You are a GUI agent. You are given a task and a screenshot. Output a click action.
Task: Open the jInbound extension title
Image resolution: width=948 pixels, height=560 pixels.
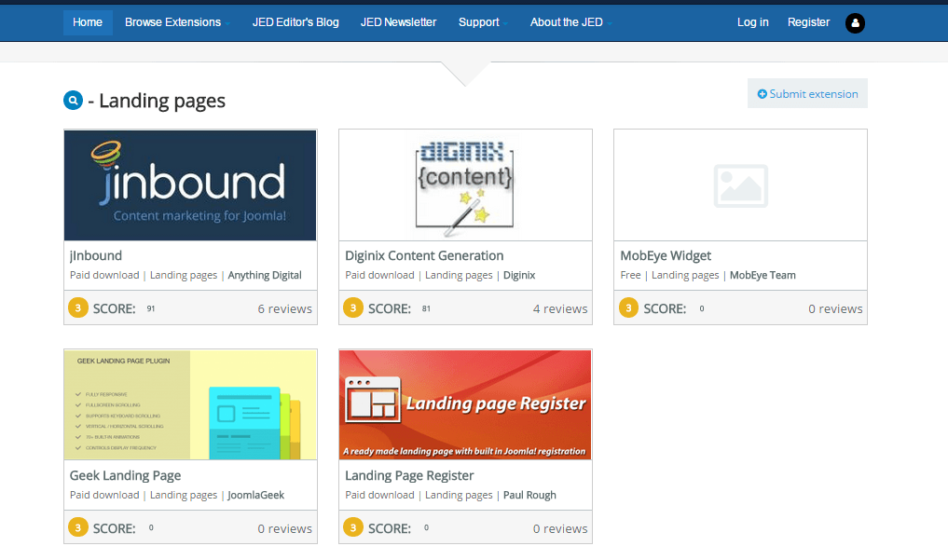(96, 255)
